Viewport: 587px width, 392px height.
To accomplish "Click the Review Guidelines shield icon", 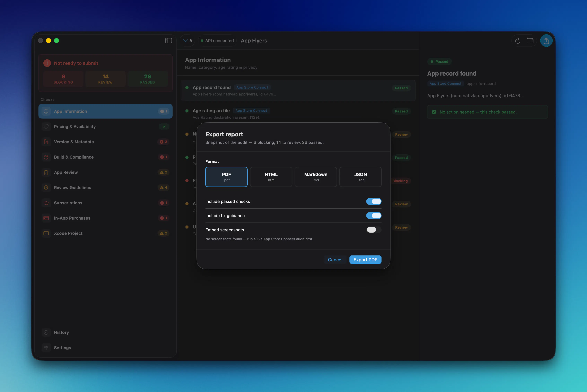I will coord(46,188).
